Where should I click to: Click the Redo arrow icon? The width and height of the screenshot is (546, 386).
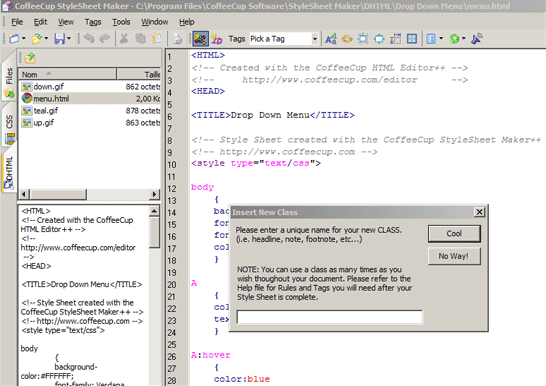tap(104, 39)
